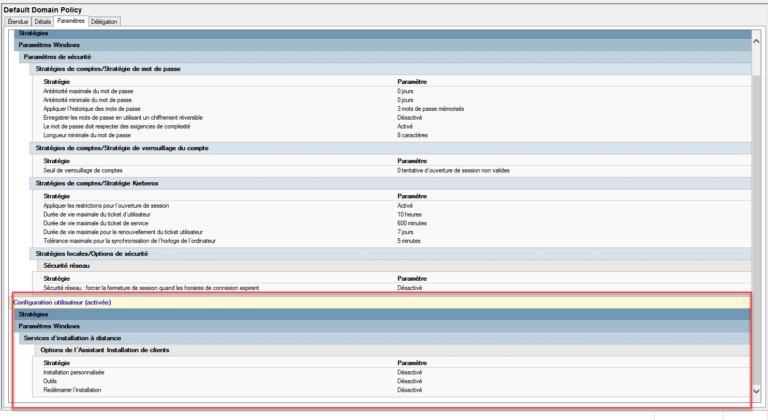
Task: Select Appliquer les restrictions pour l'ouverture de session
Action: (392, 206)
